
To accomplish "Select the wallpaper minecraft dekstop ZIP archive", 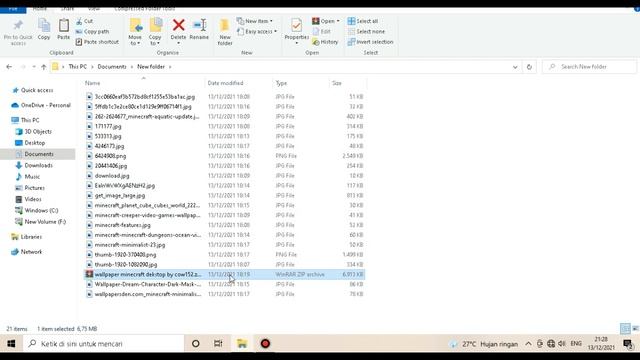I will pyautogui.click(x=224, y=274).
